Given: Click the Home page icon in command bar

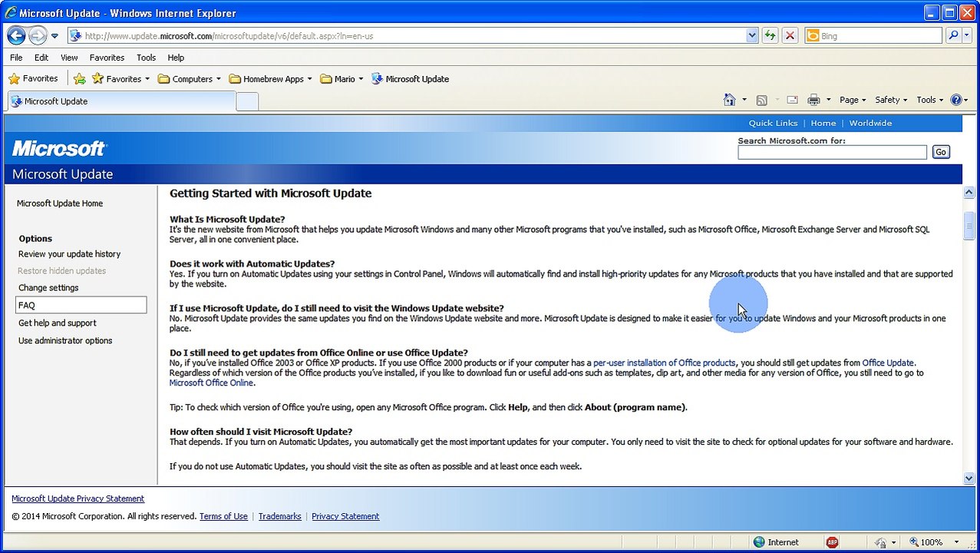Looking at the screenshot, I should 730,100.
